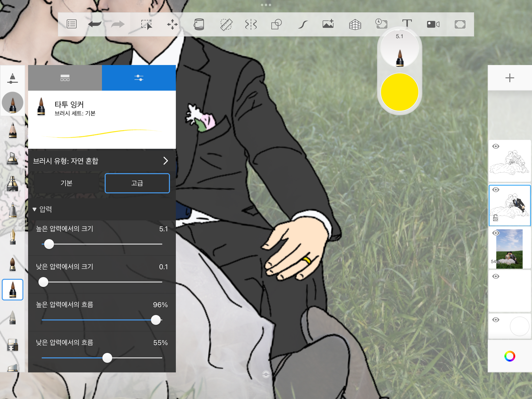Select the pencil brush in palette
532x399 pixels.
tap(13, 131)
